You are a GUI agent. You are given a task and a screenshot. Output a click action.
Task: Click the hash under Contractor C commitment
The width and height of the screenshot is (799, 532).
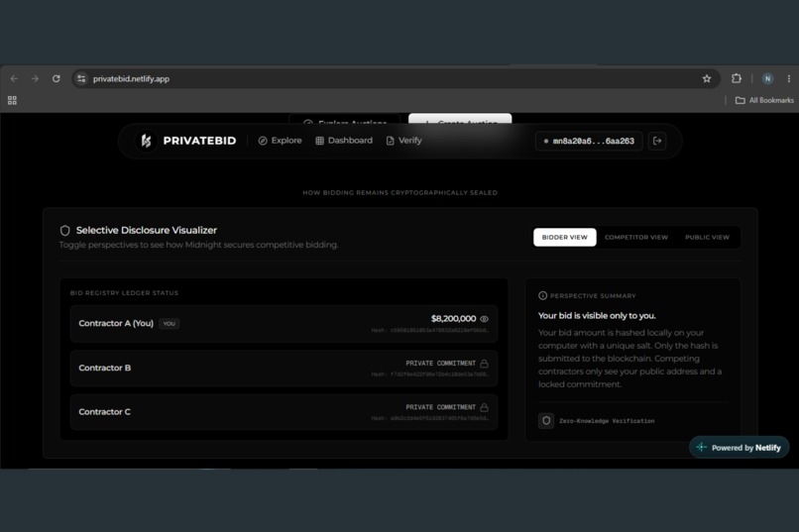pyautogui.click(x=430, y=418)
